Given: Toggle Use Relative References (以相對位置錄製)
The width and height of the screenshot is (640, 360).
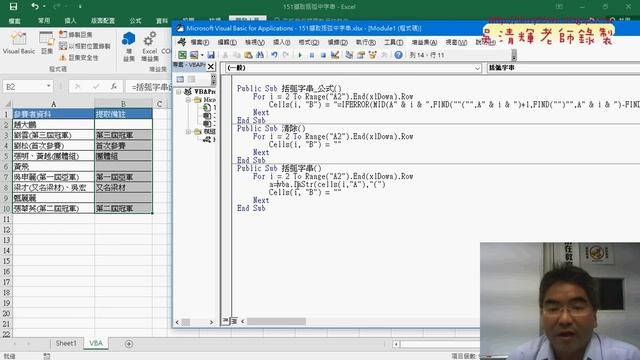Looking at the screenshot, I should (x=85, y=46).
